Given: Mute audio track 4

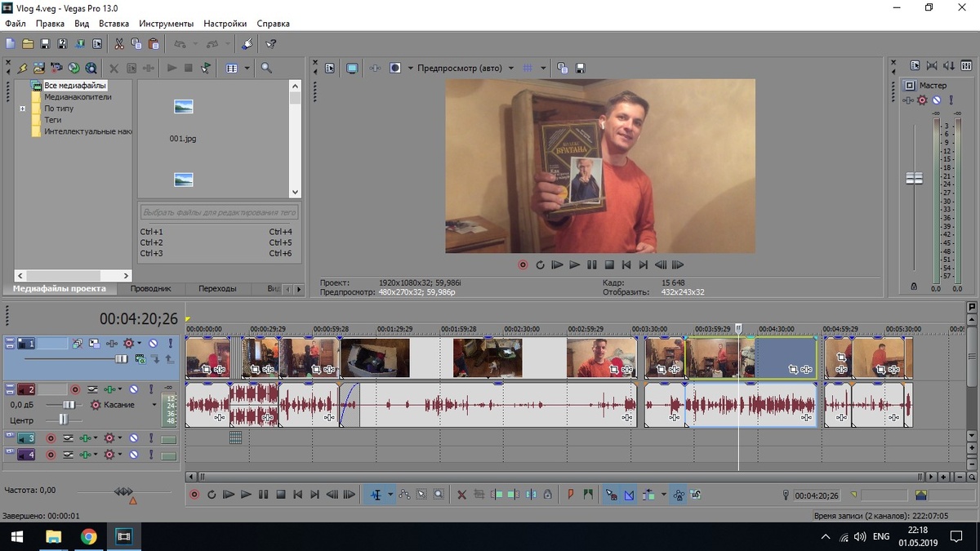Looking at the screenshot, I should tap(134, 455).
